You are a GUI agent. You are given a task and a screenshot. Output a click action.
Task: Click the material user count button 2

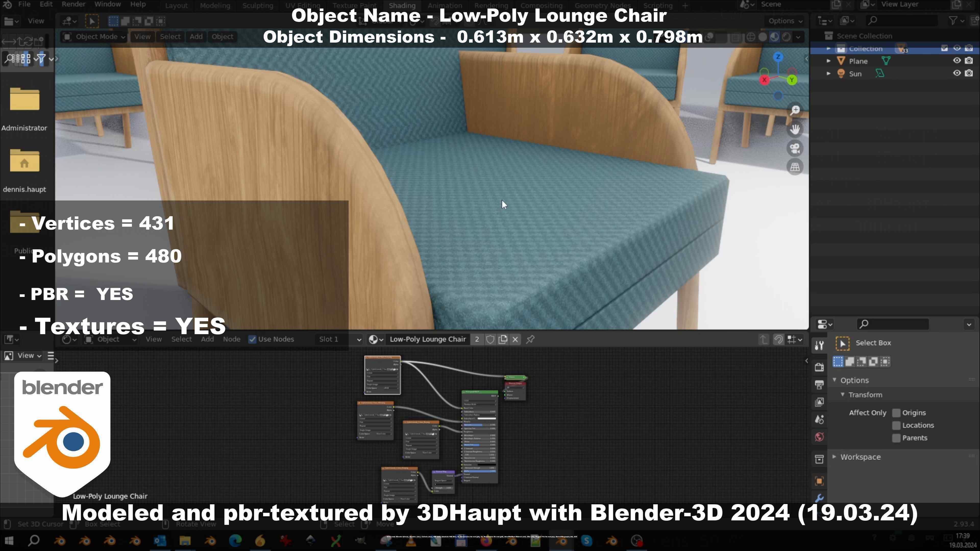477,339
